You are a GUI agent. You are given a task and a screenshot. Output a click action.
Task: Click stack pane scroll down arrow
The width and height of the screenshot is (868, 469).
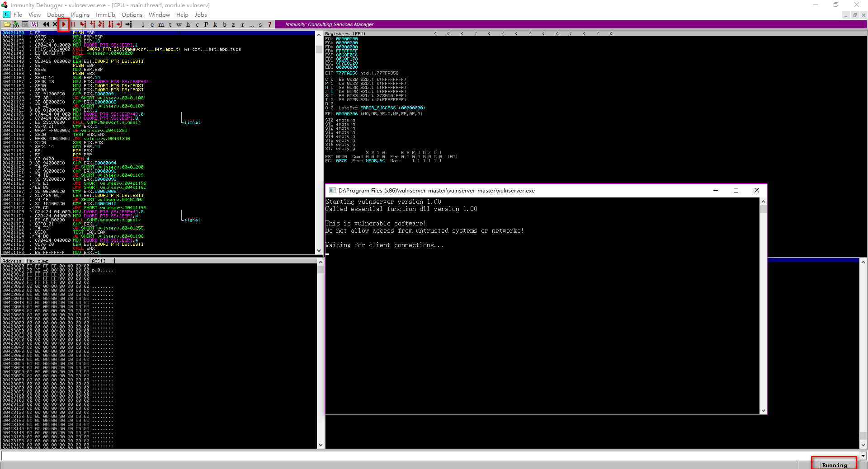pos(863,445)
